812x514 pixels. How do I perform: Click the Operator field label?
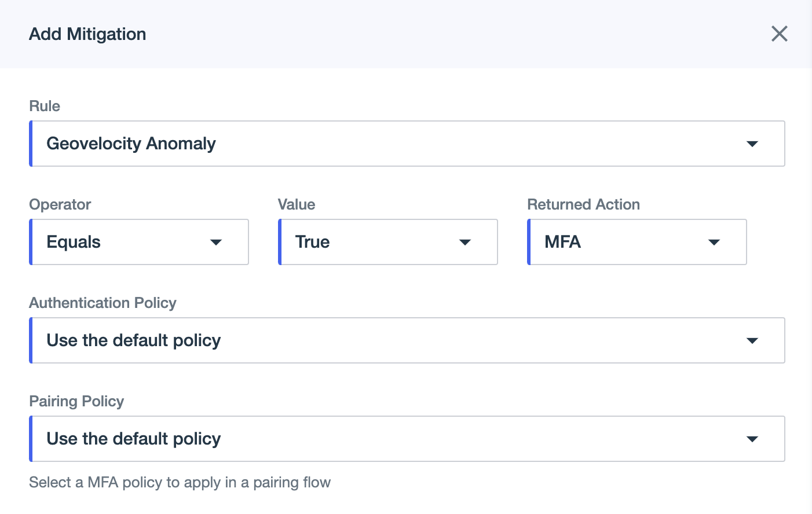[x=60, y=204]
